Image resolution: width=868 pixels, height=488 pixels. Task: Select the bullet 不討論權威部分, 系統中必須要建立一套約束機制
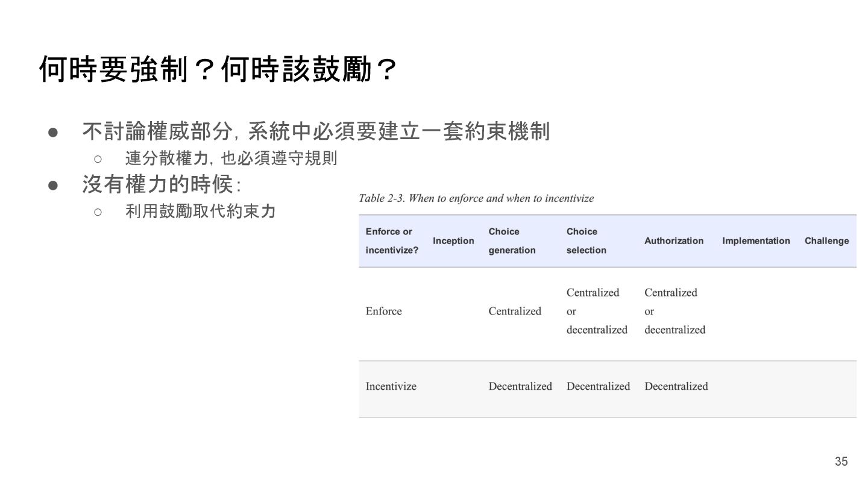click(316, 131)
